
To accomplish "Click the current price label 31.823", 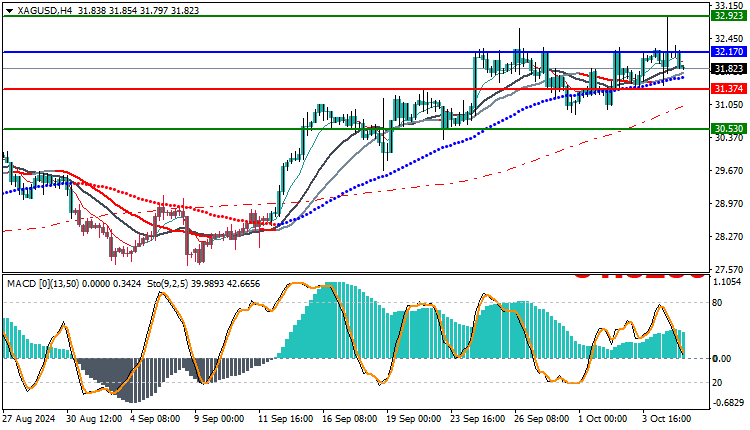I will pos(728,69).
